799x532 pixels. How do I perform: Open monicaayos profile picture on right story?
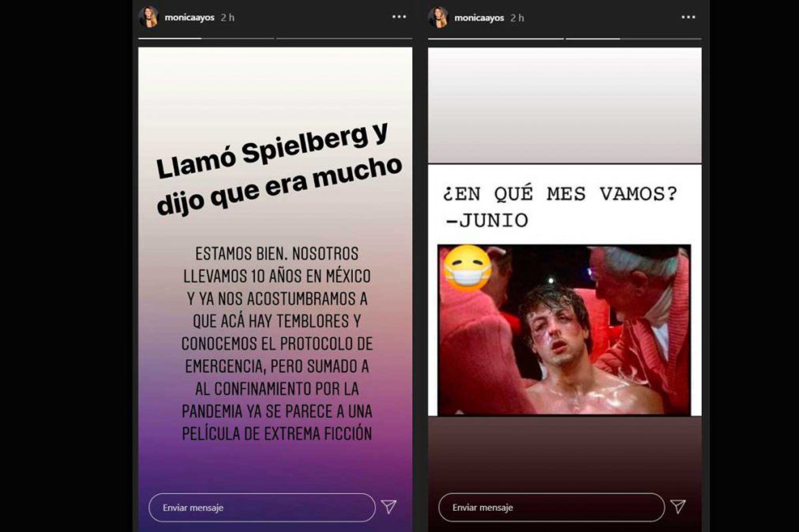coord(439,18)
